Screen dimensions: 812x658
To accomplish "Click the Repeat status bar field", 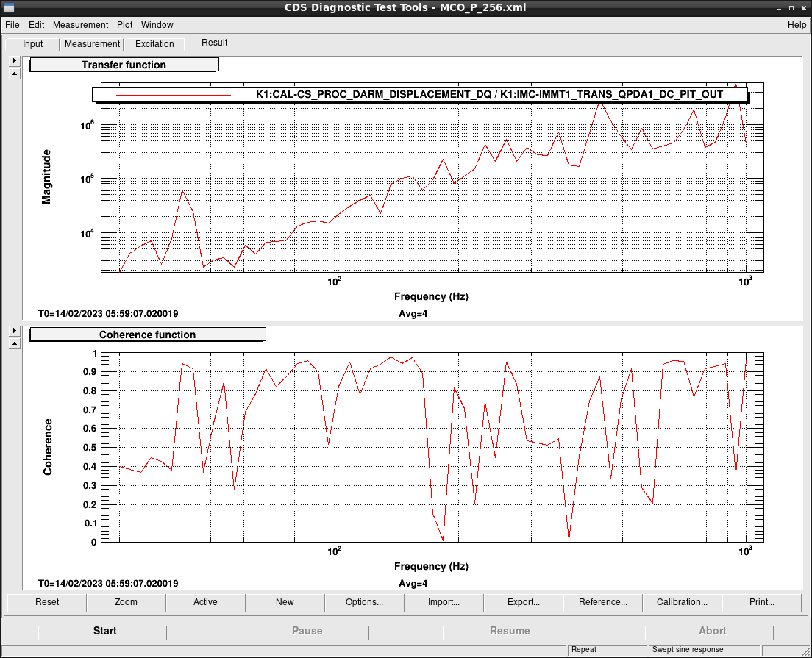I will pyautogui.click(x=608, y=650).
